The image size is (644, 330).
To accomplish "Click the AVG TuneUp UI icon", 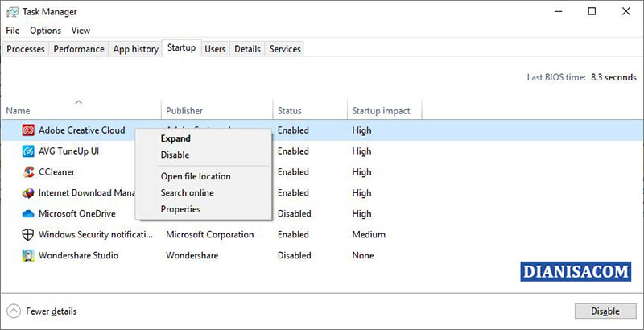I will [28, 151].
